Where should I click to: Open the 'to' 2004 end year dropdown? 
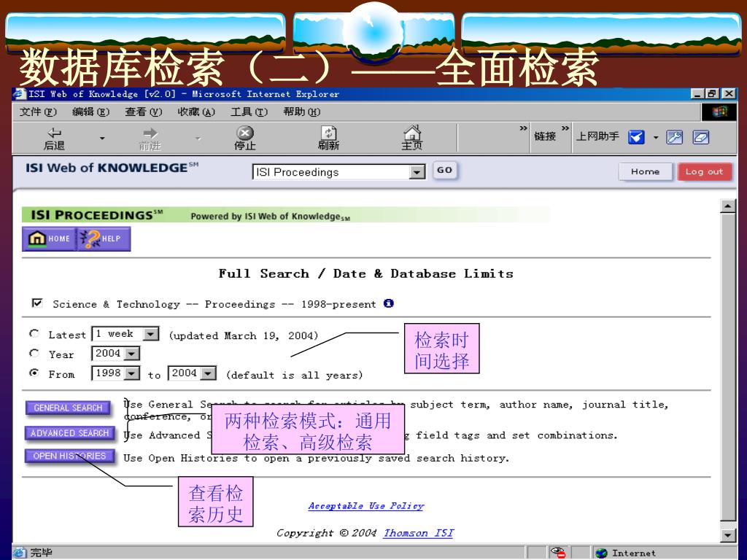point(208,373)
